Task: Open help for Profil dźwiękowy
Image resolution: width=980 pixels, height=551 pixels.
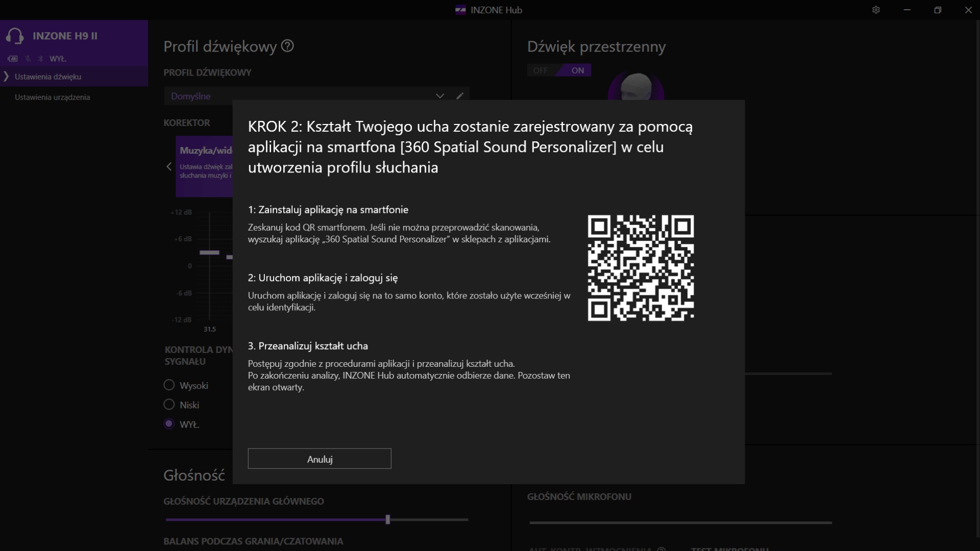Action: (x=287, y=46)
